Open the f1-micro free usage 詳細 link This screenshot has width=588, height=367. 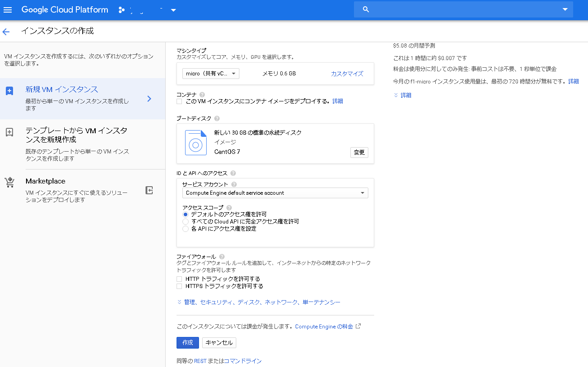(574, 82)
